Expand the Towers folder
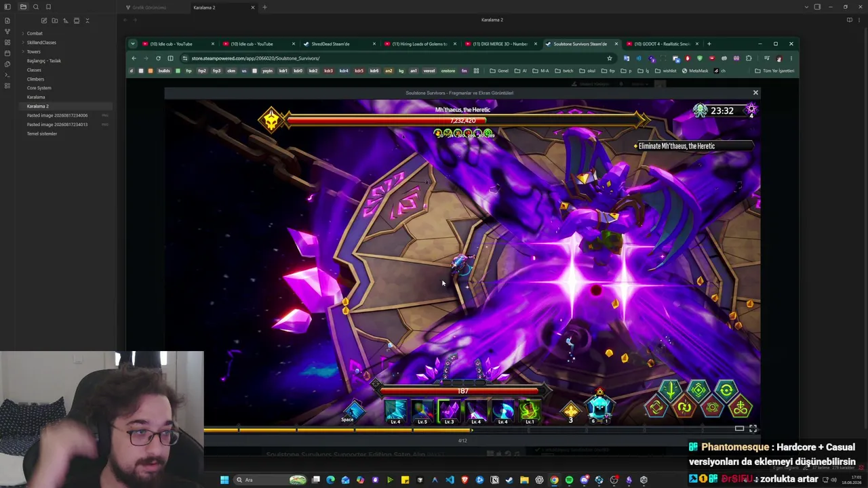The height and width of the screenshot is (488, 868). pyautogui.click(x=34, y=52)
